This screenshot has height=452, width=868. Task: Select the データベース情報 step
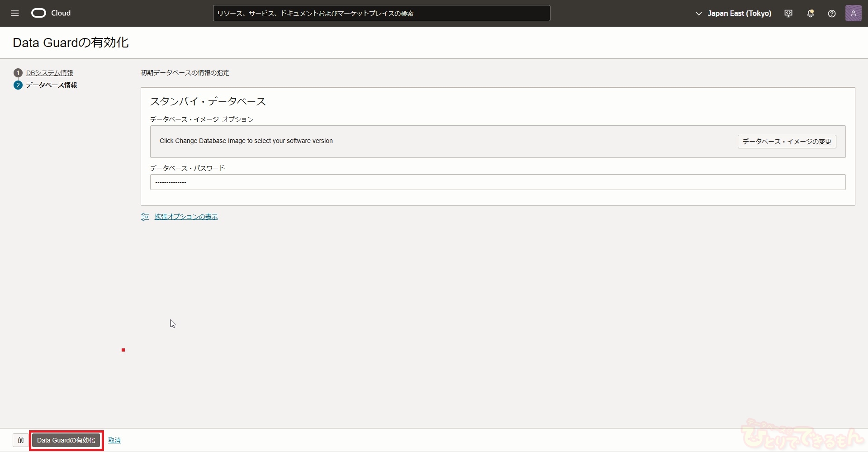click(51, 85)
